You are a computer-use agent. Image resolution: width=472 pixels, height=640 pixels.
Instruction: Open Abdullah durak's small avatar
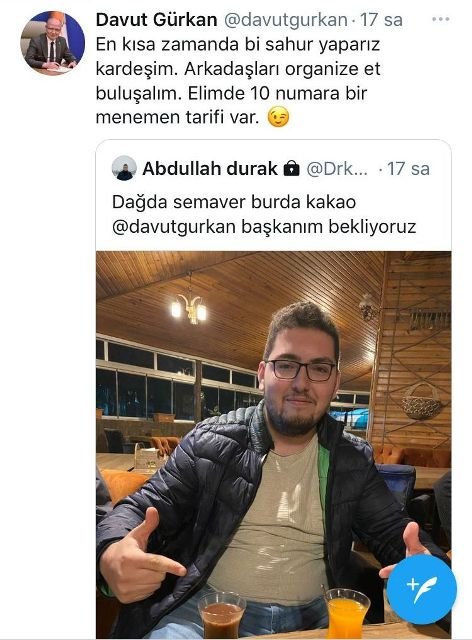click(124, 168)
